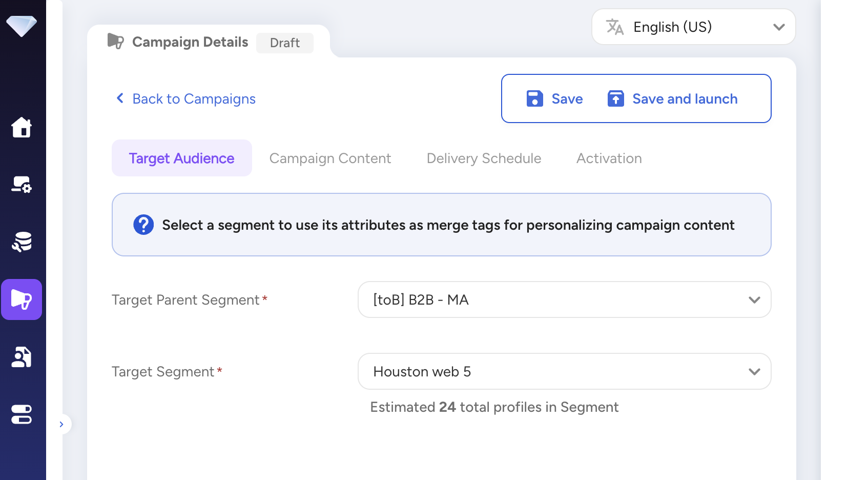The image size is (868, 480).
Task: Expand the Target Segment dropdown
Action: (564, 371)
